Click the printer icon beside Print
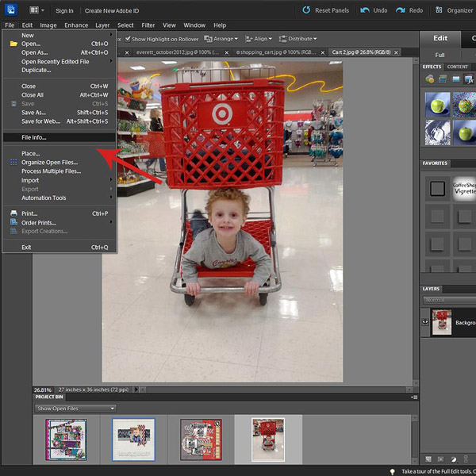476x476 pixels. coord(13,213)
